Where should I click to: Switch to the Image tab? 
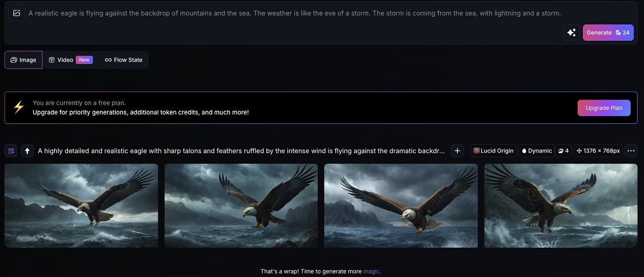23,60
